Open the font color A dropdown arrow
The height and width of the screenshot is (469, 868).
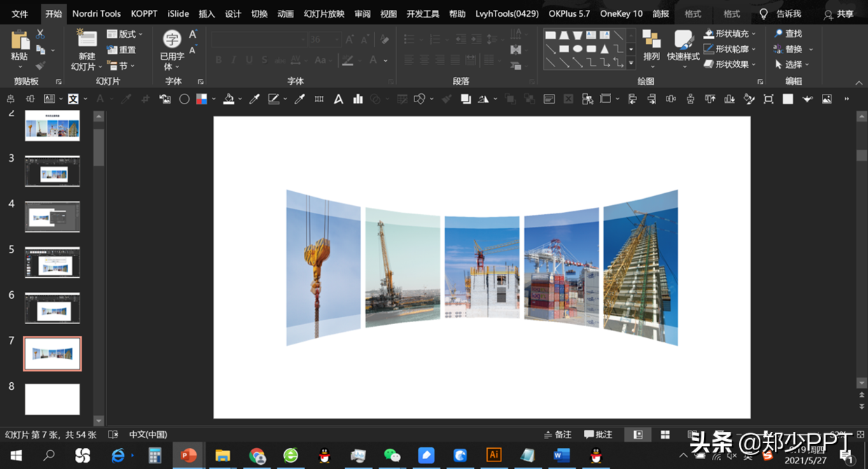pyautogui.click(x=386, y=60)
